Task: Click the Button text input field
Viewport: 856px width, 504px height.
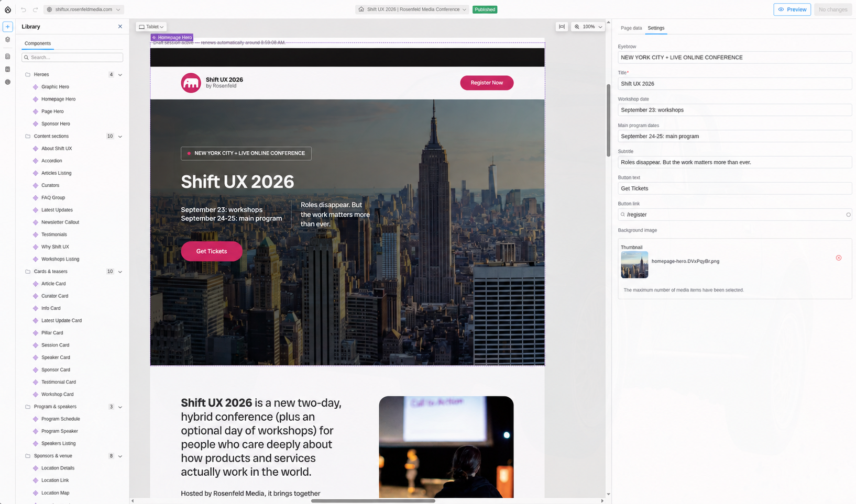Action: click(x=734, y=188)
